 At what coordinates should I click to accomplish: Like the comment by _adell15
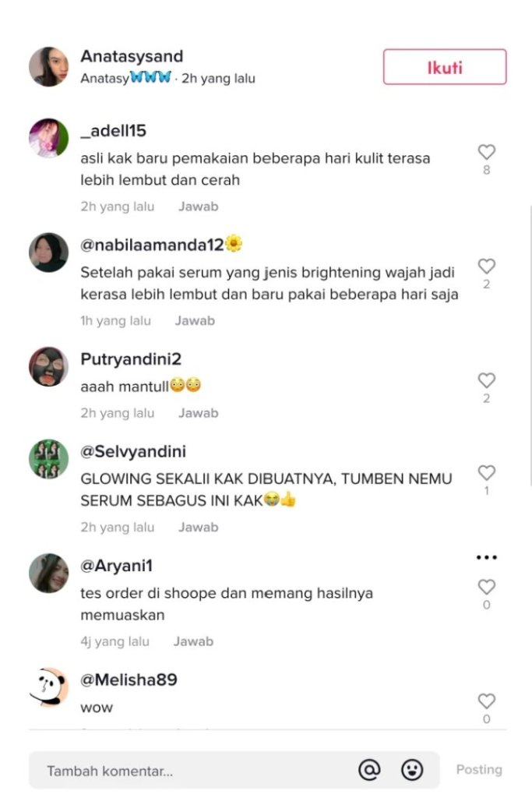(486, 152)
